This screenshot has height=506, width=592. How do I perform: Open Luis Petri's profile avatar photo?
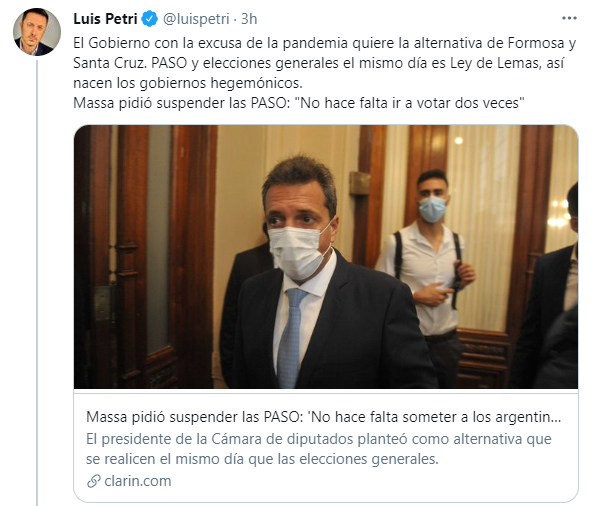click(x=37, y=32)
